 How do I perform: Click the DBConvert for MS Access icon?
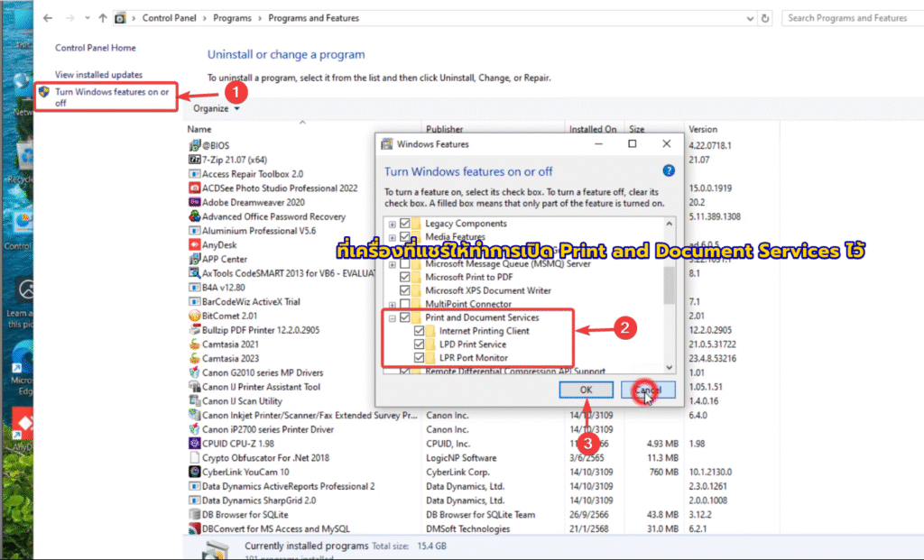tap(195, 528)
